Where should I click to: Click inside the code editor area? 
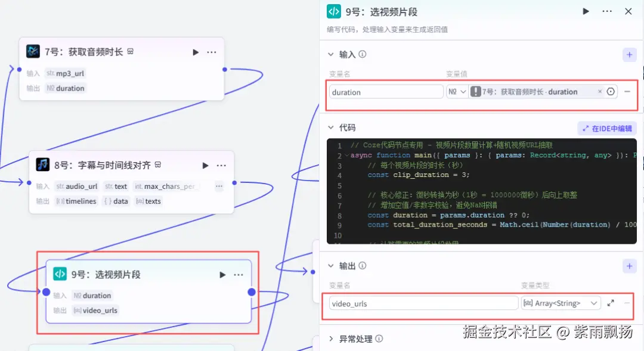(481, 191)
